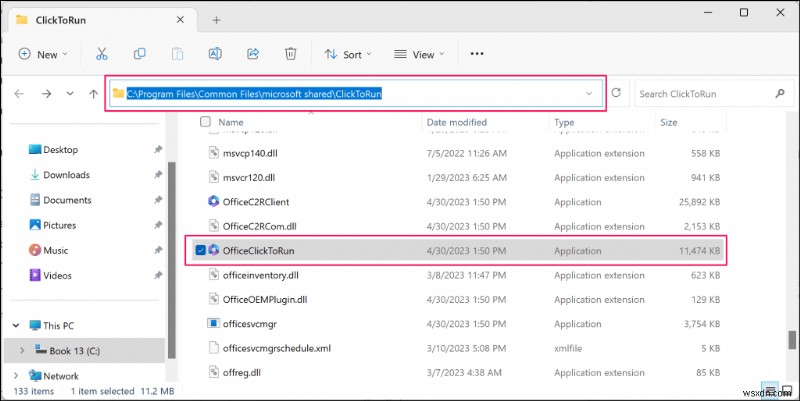Click the 7/5/2022 11:26 AM date
The width and height of the screenshot is (800, 401).
pyautogui.click(x=466, y=153)
